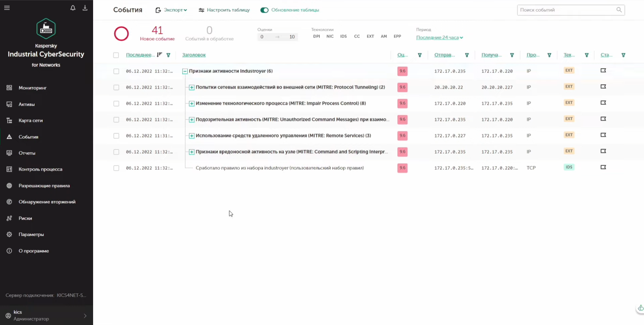Image resolution: width=644 pixels, height=325 pixels.
Task: Filter by AM technology
Action: [384, 36]
